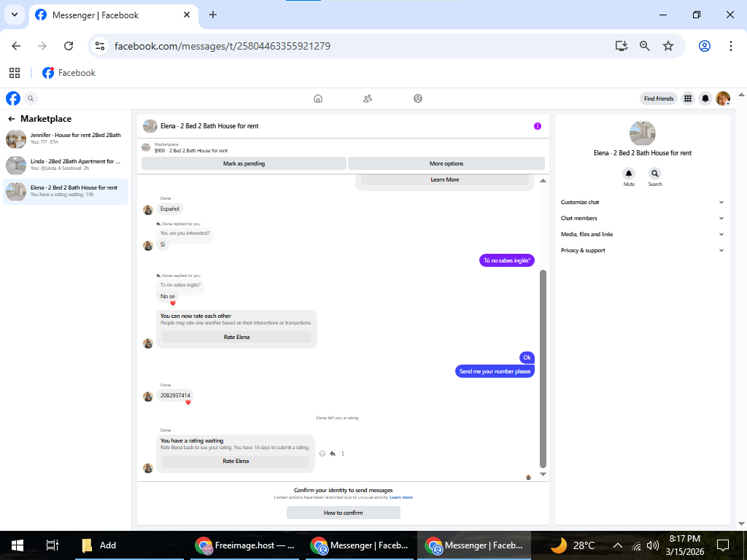Expand the Chat members section
Image resolution: width=747 pixels, height=560 pixels.
(642, 218)
